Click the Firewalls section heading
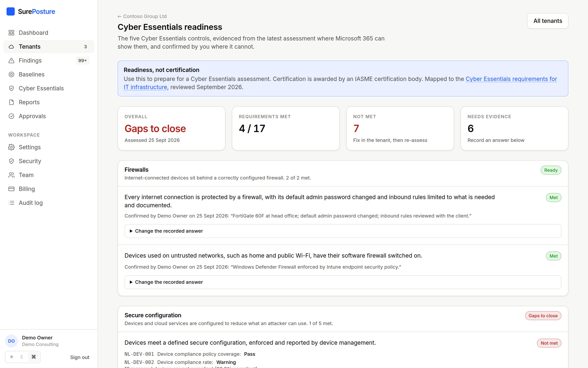The height and width of the screenshot is (368, 588). pyautogui.click(x=136, y=170)
